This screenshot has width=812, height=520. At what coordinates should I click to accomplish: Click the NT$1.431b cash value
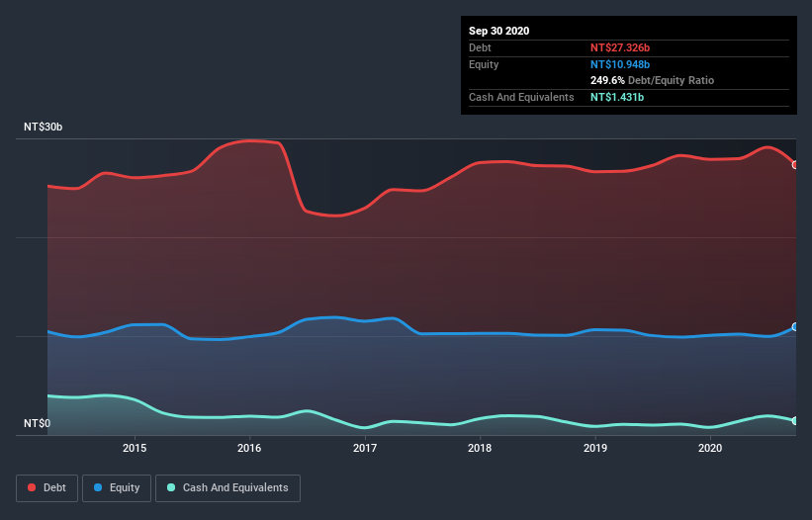click(x=617, y=97)
